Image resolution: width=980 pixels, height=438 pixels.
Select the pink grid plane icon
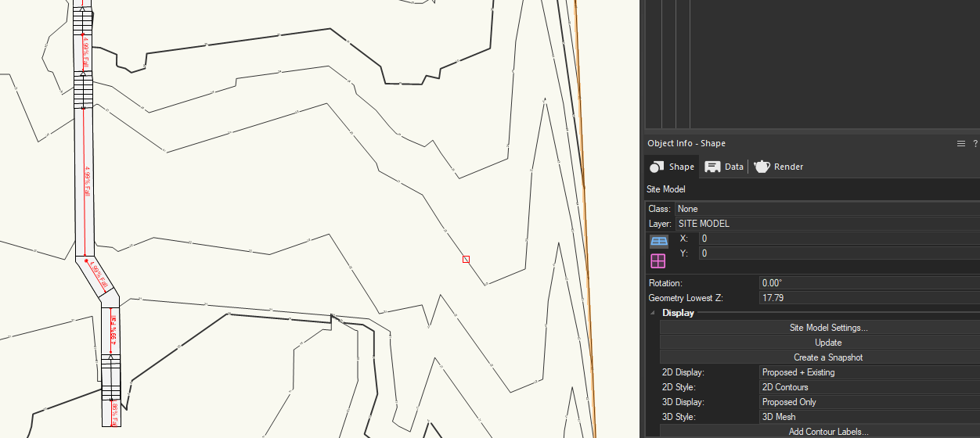tap(658, 260)
